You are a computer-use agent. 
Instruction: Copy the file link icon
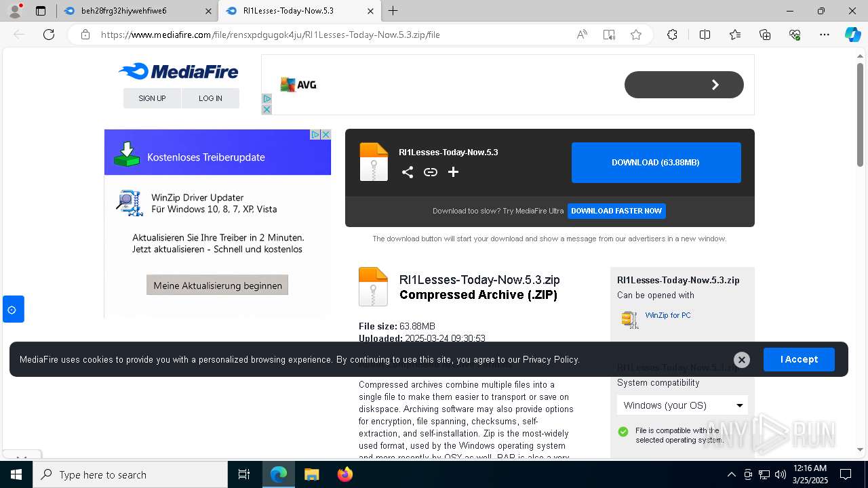[x=431, y=172]
